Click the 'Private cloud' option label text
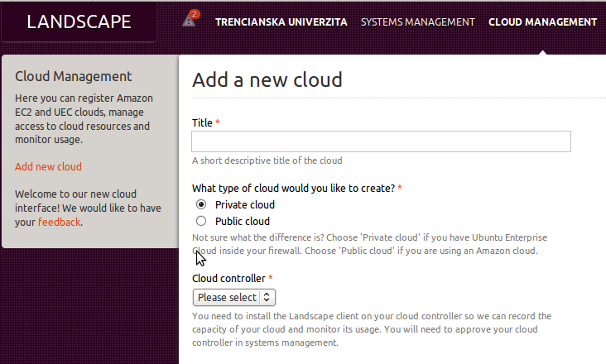This screenshot has width=606, height=364. click(245, 204)
